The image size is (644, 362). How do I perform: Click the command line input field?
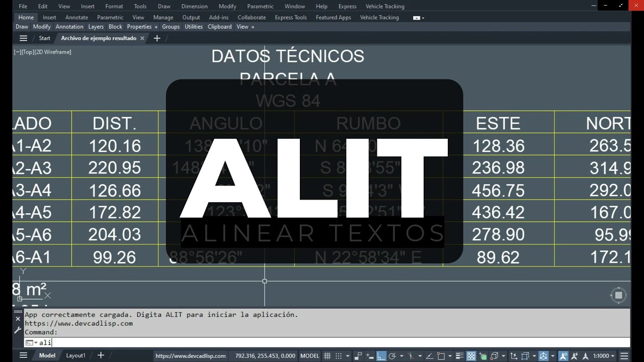coord(327,342)
